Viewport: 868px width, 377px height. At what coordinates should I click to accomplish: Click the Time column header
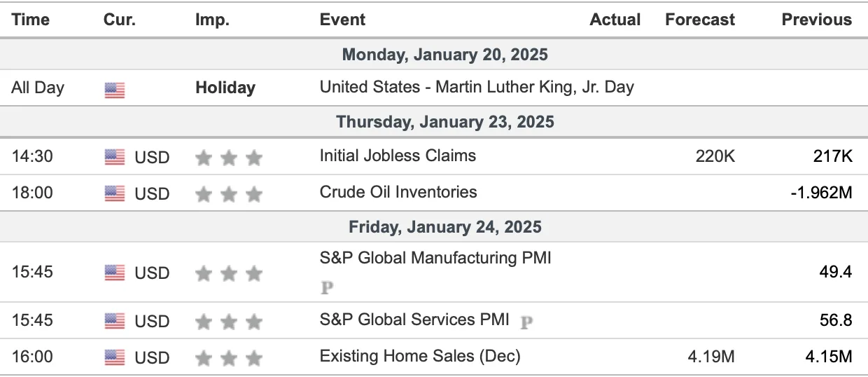[x=31, y=20]
